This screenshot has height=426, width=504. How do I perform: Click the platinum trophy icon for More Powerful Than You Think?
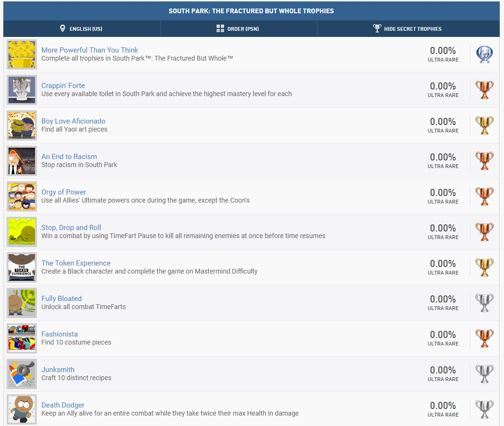click(485, 54)
